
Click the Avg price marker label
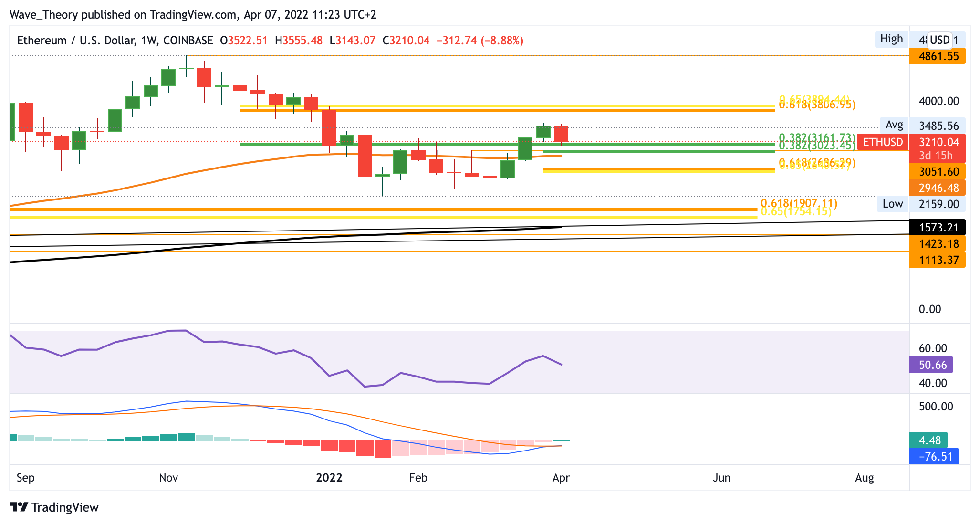click(x=894, y=126)
